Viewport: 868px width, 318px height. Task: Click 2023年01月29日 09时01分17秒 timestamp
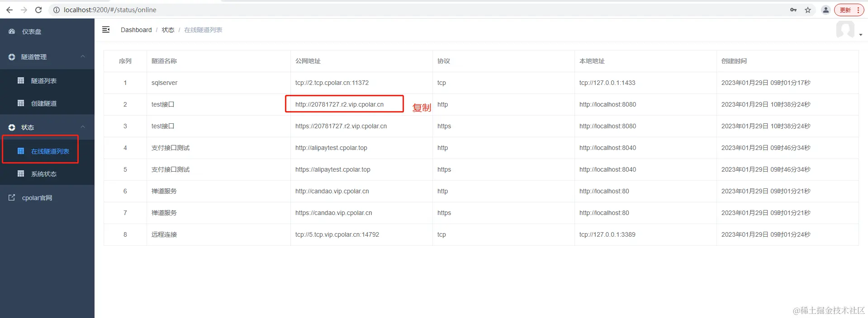click(766, 83)
